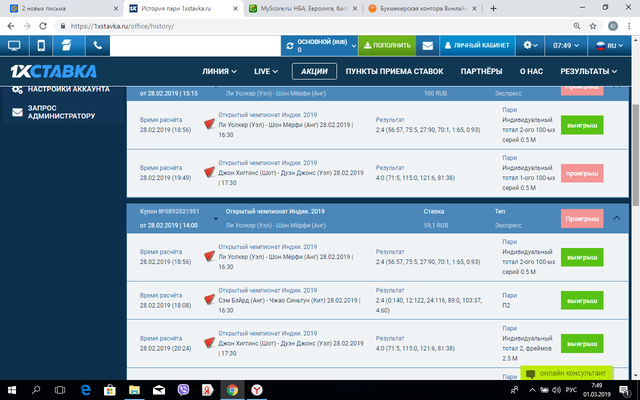Open the АКЦИИ menu item

[x=312, y=72]
